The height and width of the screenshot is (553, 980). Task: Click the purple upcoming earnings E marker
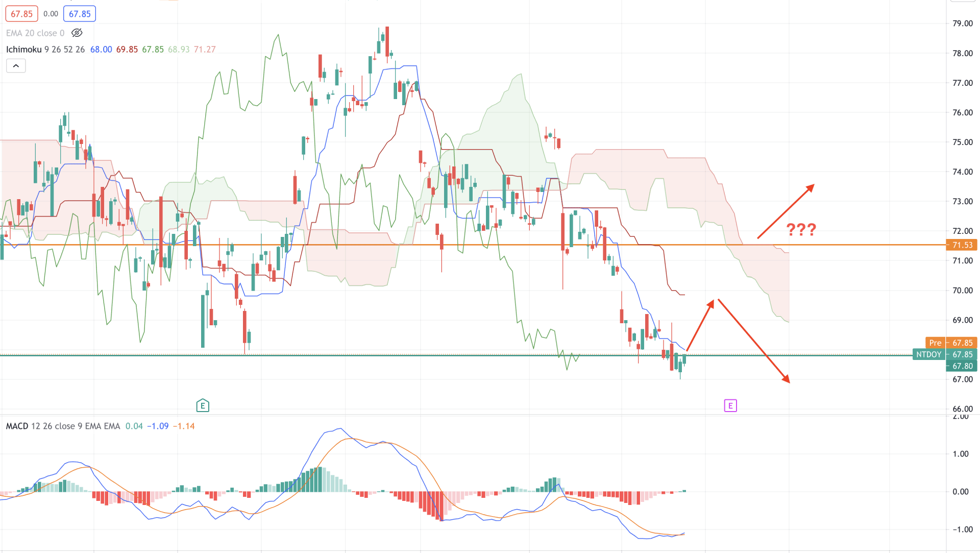[730, 406]
